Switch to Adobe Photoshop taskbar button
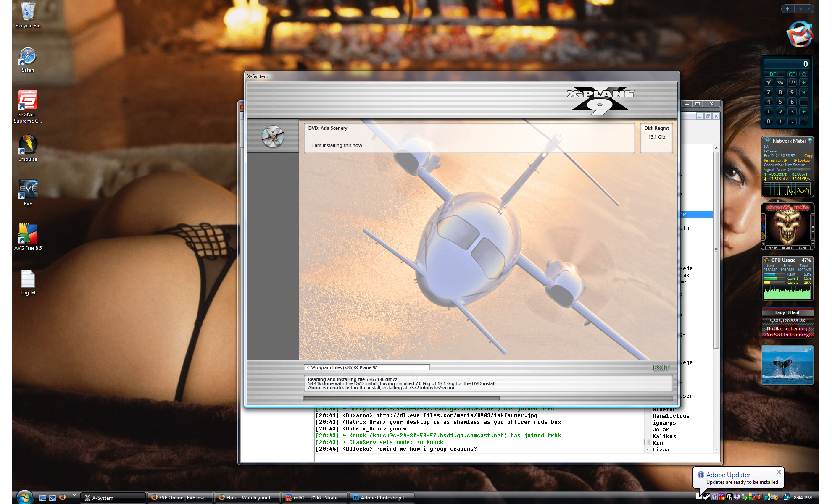Image resolution: width=832 pixels, height=504 pixels. (382, 498)
